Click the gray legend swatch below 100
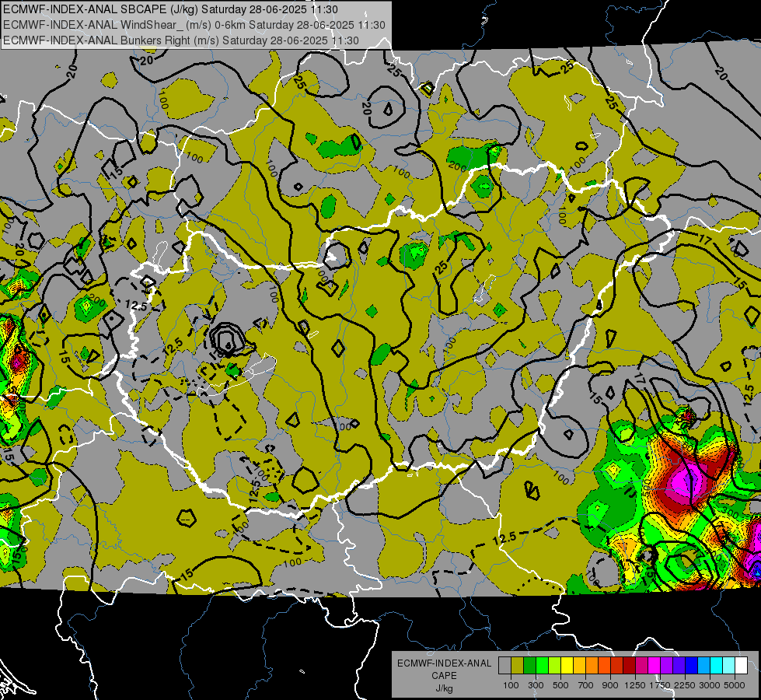 (504, 665)
